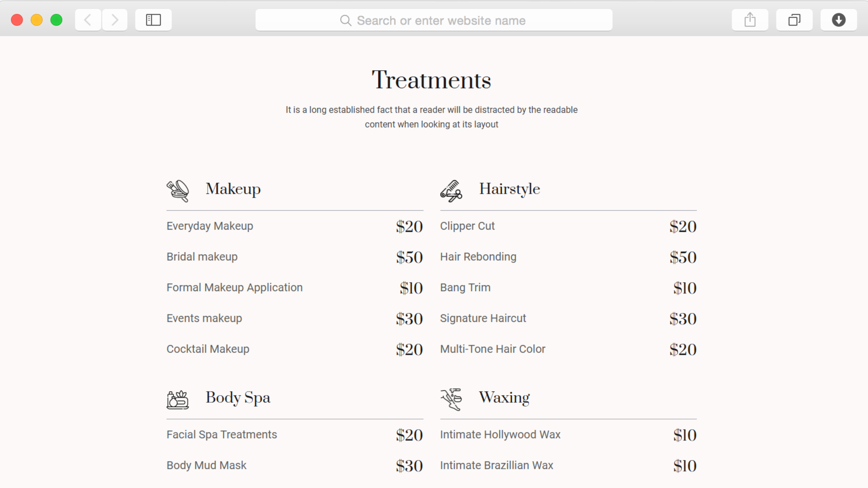Click Intimate Hollywood Wax item
The image size is (868, 488).
pos(500,434)
